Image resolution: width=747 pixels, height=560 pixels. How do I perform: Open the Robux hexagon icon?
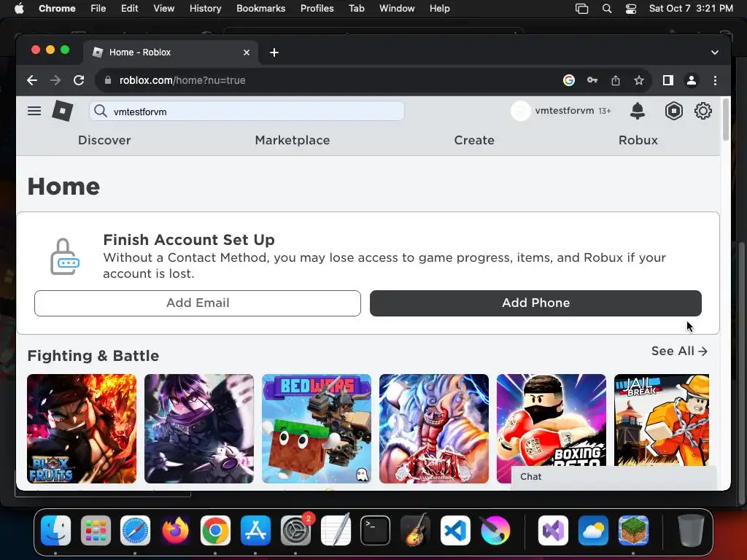(x=673, y=111)
